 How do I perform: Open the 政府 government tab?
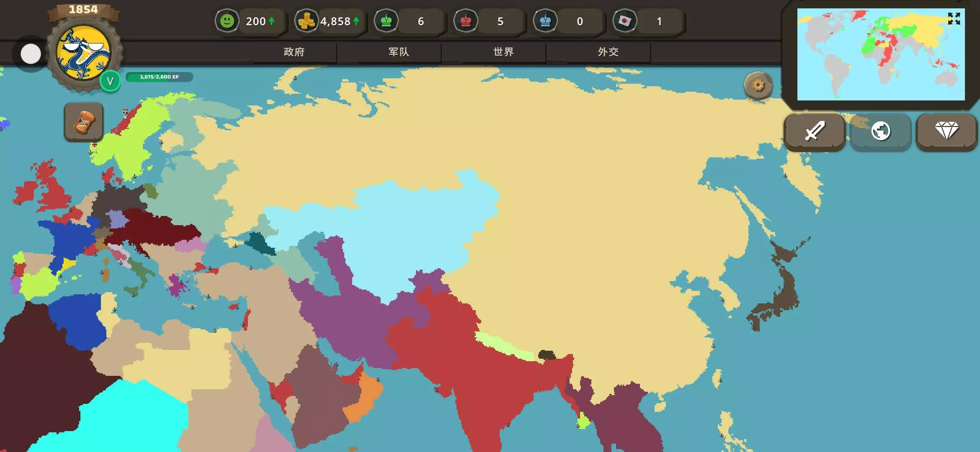coord(294,52)
